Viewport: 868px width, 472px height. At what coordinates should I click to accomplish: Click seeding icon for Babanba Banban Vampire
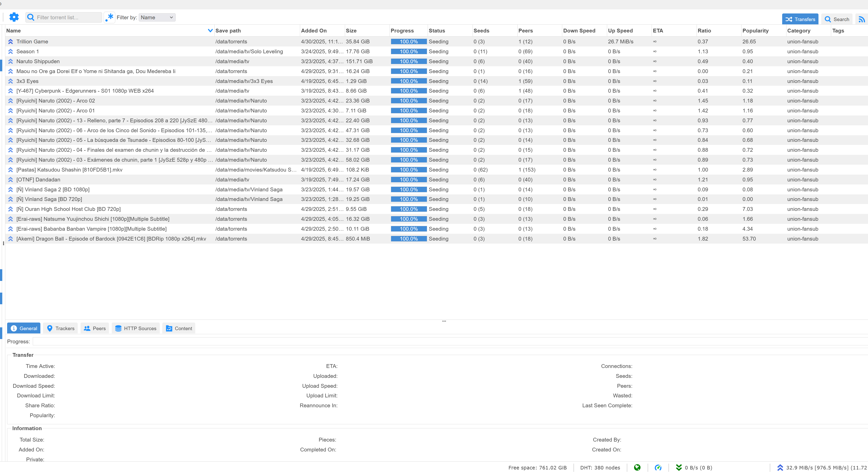pyautogui.click(x=10, y=229)
